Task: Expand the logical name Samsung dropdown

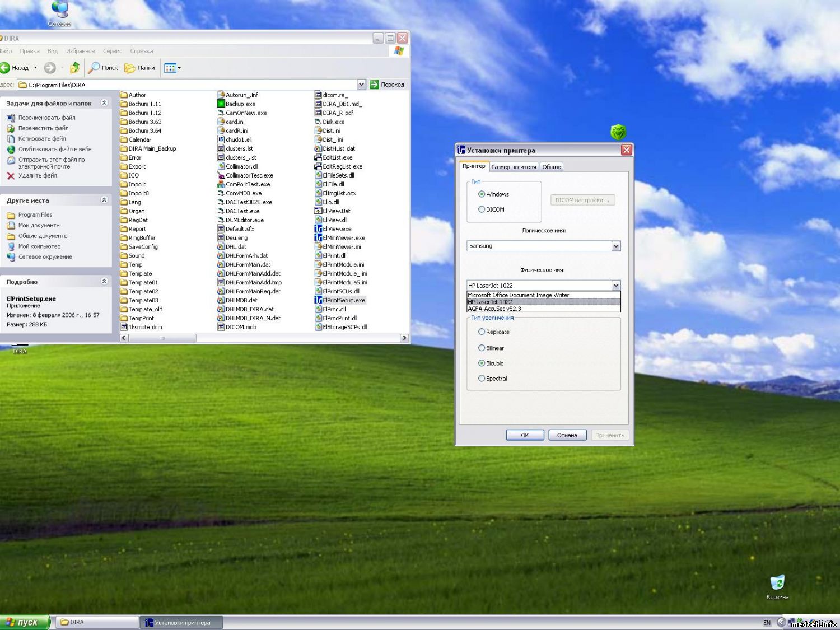Action: (x=616, y=246)
